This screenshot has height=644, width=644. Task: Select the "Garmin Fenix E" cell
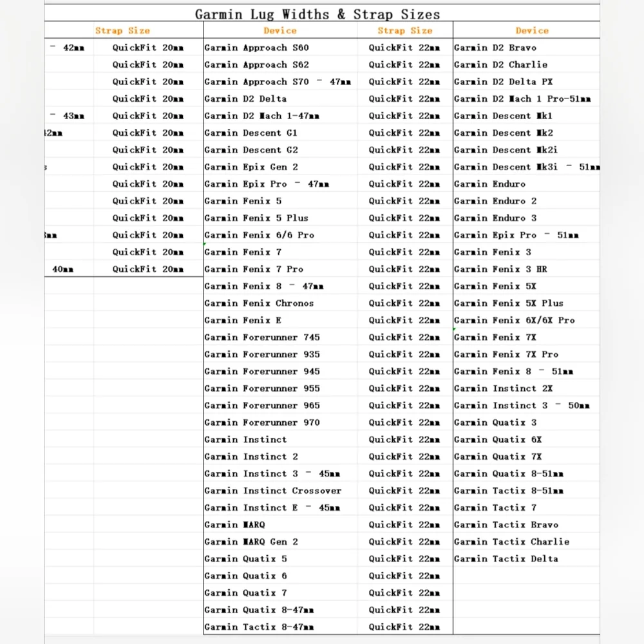281,320
